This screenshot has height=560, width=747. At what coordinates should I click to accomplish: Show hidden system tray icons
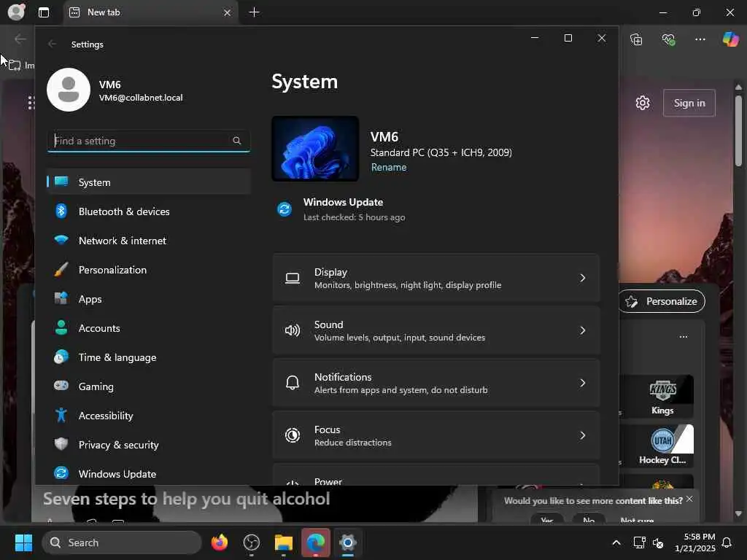click(x=616, y=542)
